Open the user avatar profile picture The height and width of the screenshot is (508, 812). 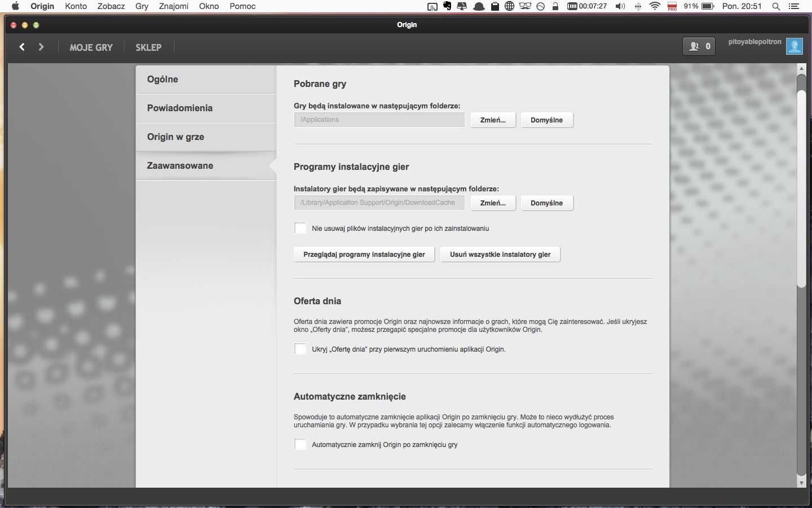point(794,46)
